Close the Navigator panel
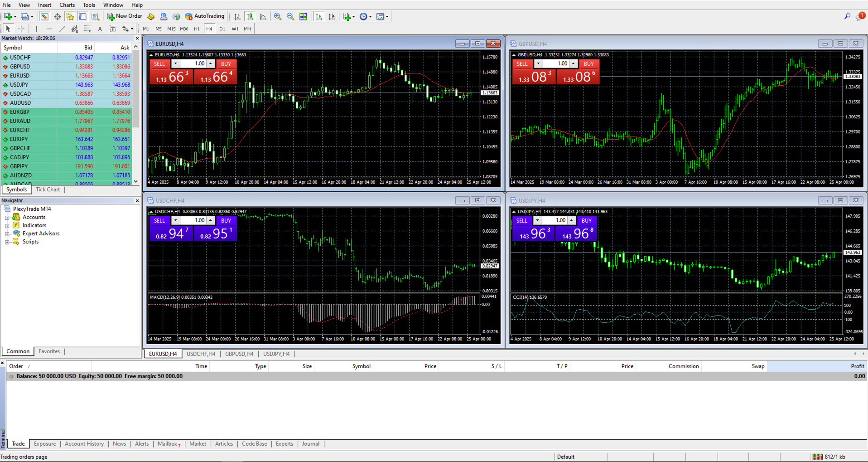This screenshot has height=462, width=868. 137,200
